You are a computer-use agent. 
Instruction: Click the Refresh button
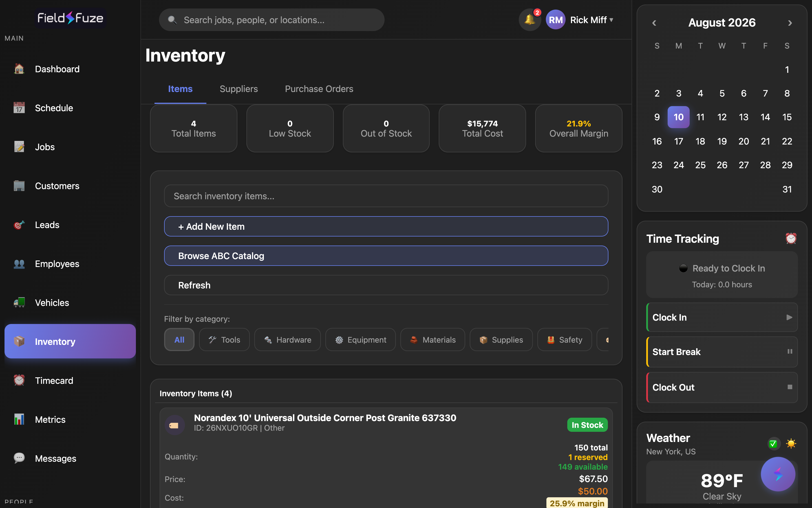coord(386,285)
